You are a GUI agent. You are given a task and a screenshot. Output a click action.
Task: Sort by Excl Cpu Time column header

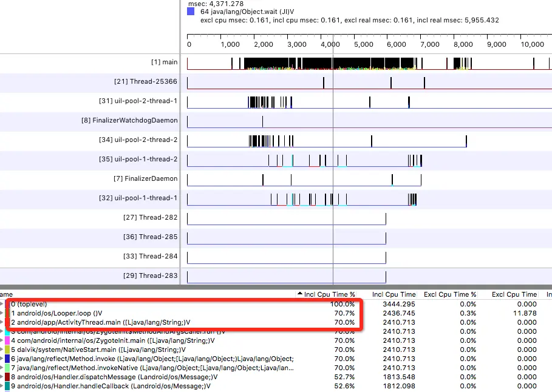coord(514,294)
